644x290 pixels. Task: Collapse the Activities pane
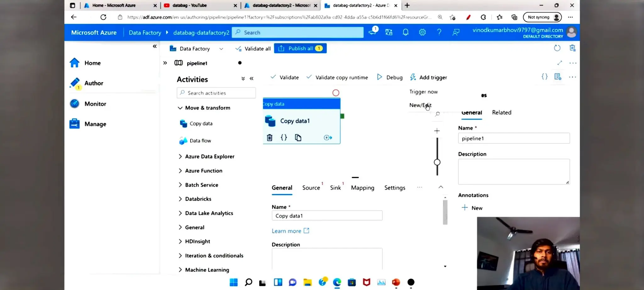pyautogui.click(x=252, y=79)
